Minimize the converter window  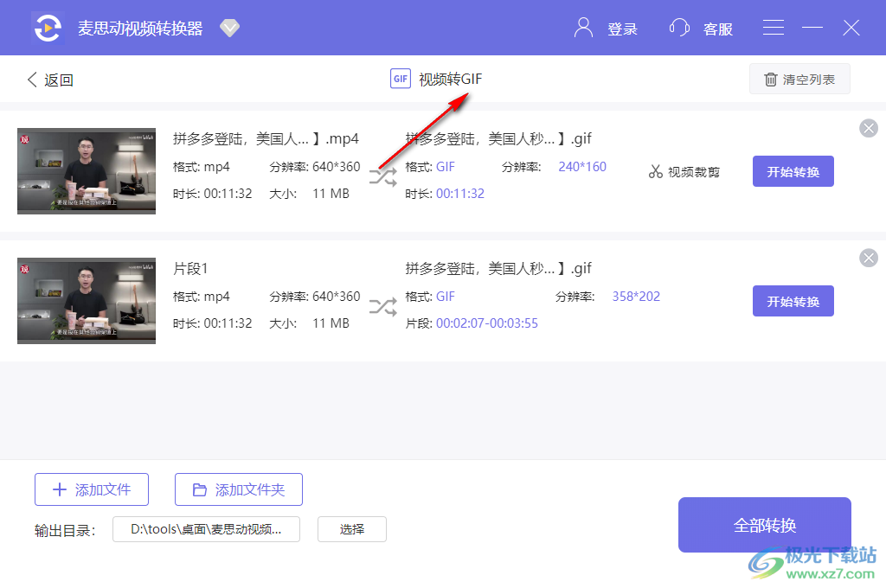tap(812, 28)
